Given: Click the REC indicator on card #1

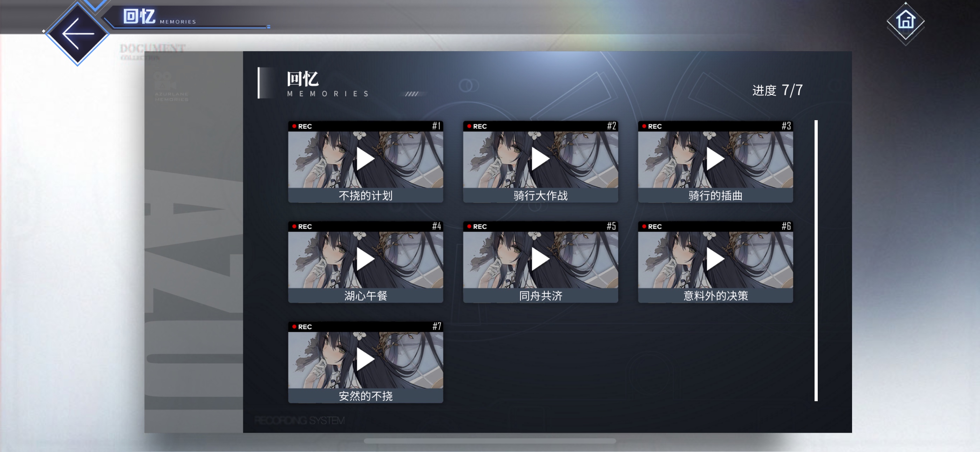Looking at the screenshot, I should point(302,126).
